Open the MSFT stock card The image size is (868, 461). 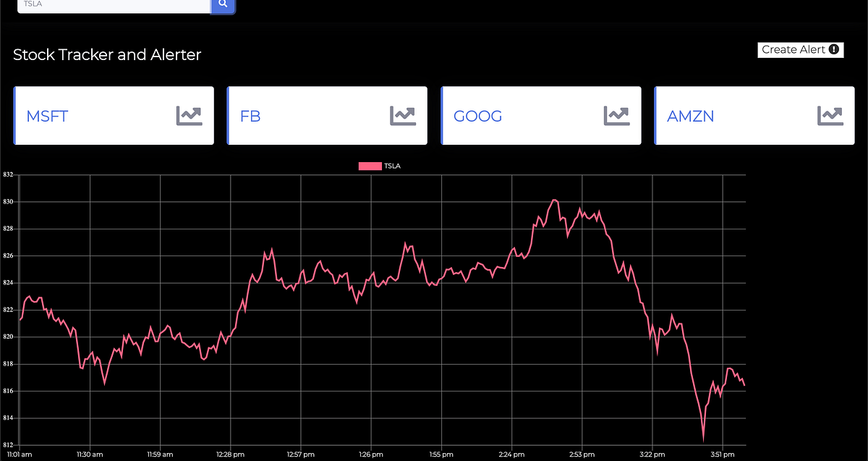pyautogui.click(x=114, y=116)
